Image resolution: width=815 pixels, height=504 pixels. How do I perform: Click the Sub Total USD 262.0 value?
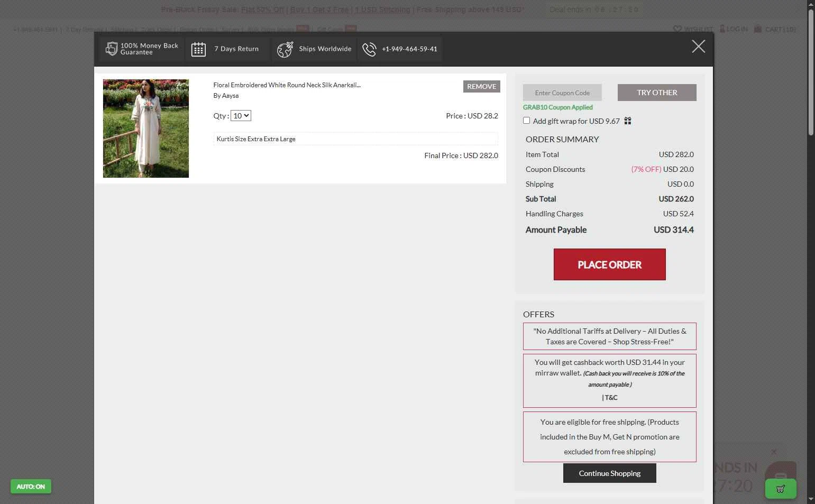tap(676, 199)
